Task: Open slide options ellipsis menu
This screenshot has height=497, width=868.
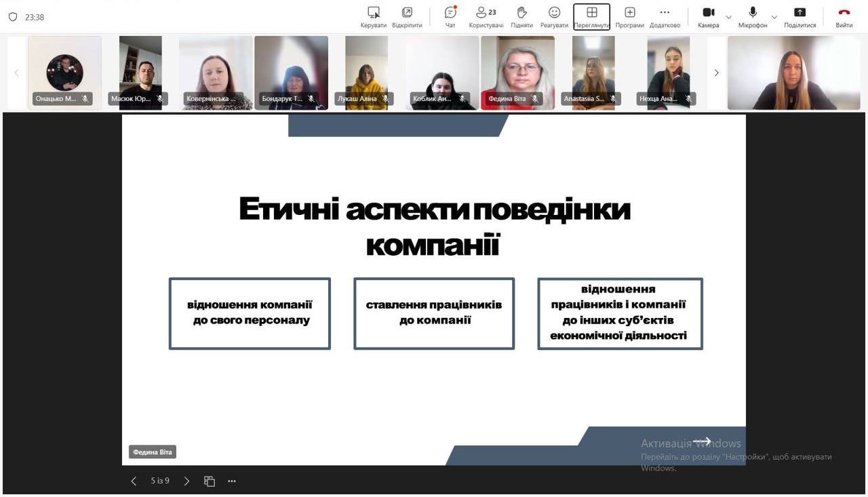Action: tap(232, 481)
